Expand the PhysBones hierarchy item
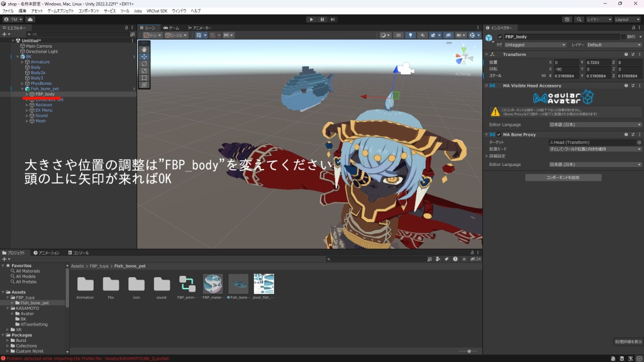 point(22,84)
